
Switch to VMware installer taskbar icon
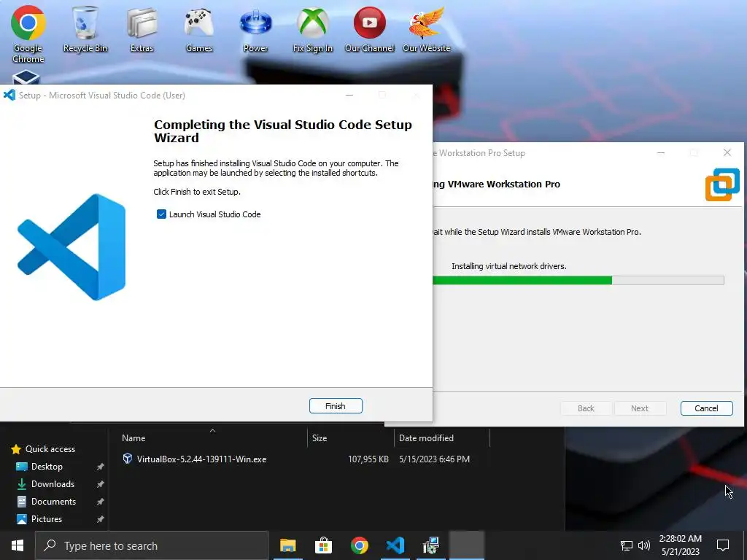click(x=430, y=545)
